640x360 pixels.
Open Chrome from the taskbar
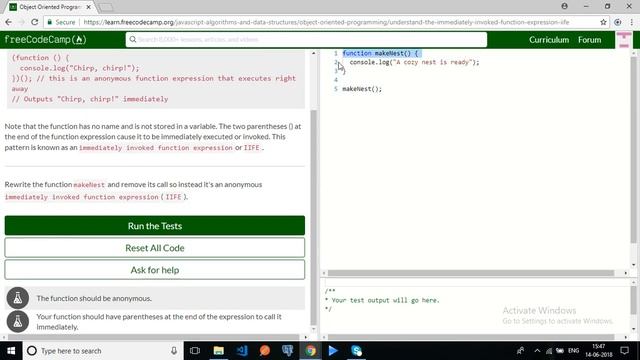pyautogui.click(x=311, y=351)
